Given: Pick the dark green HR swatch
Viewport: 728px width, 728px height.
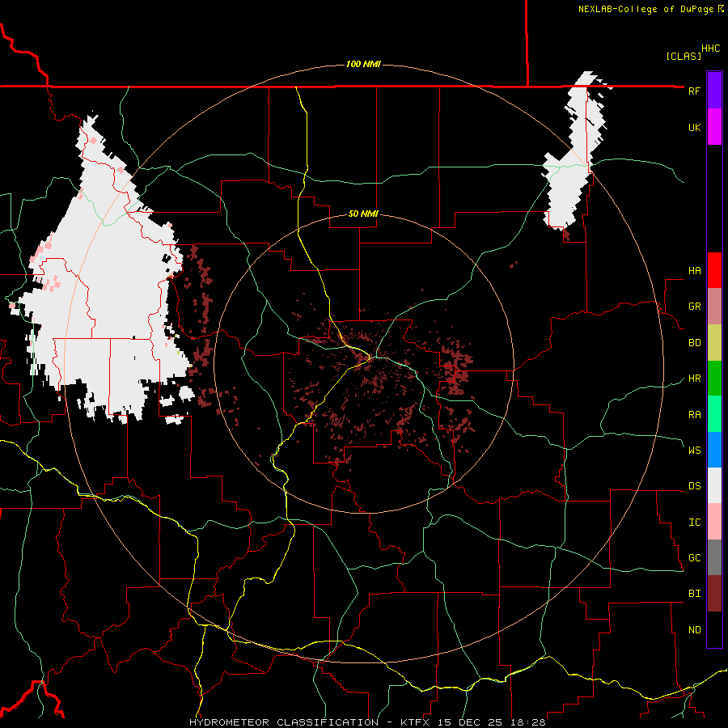Looking at the screenshot, I should coord(714,378).
